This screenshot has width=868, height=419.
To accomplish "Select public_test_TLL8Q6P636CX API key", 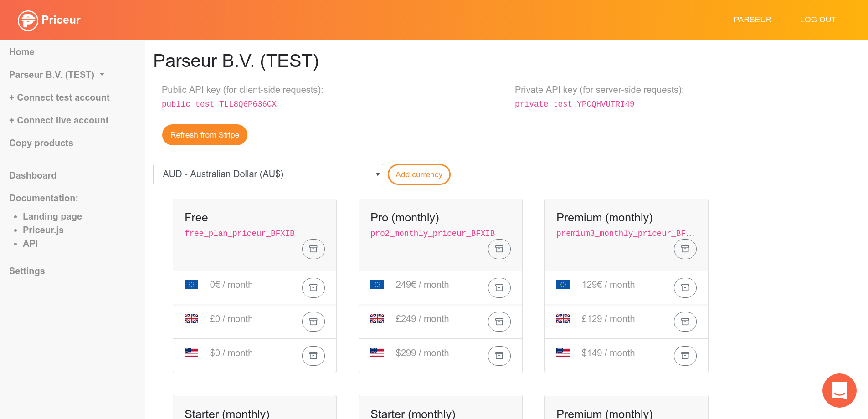I will (x=219, y=104).
